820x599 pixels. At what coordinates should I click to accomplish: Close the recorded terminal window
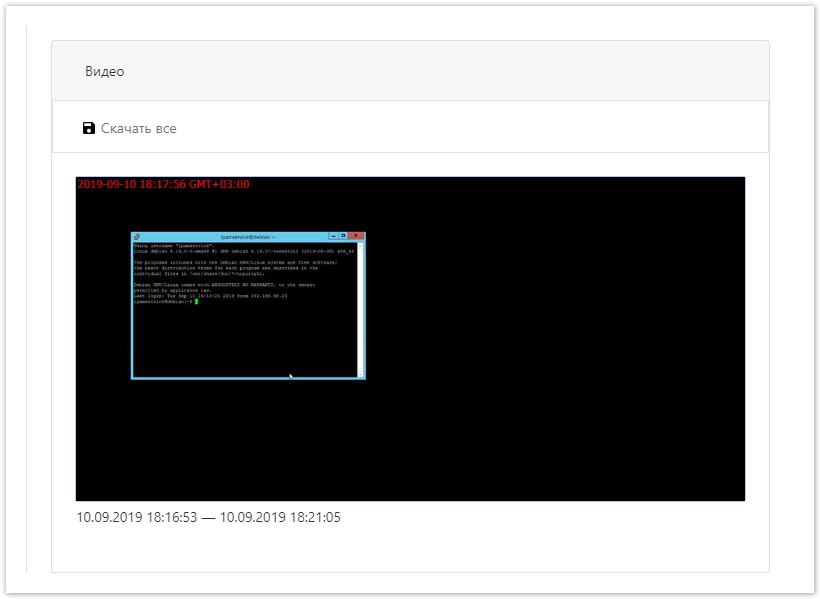356,237
